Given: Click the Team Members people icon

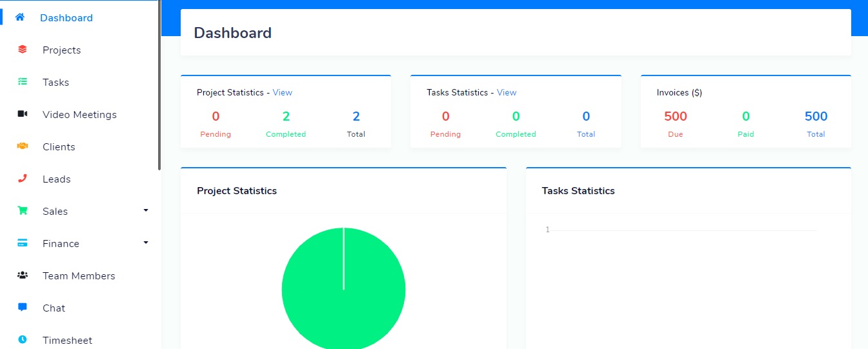Looking at the screenshot, I should coord(23,275).
